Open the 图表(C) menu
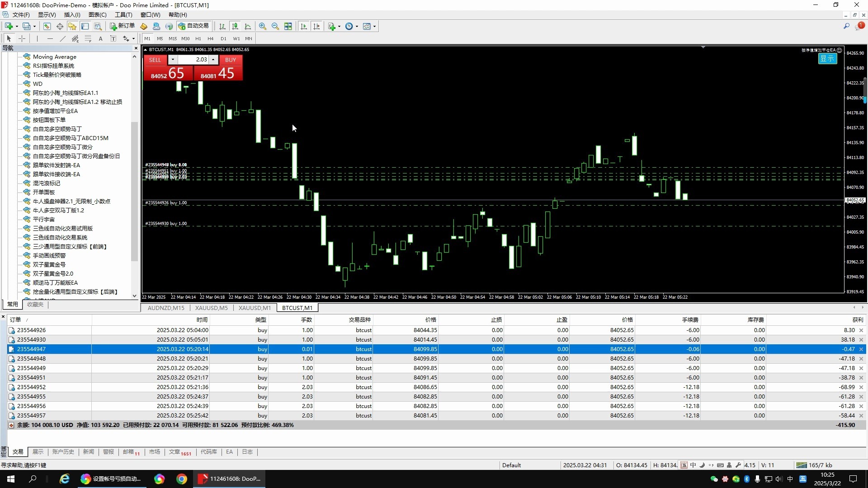Screen dimensions: 868x488 click(98, 15)
